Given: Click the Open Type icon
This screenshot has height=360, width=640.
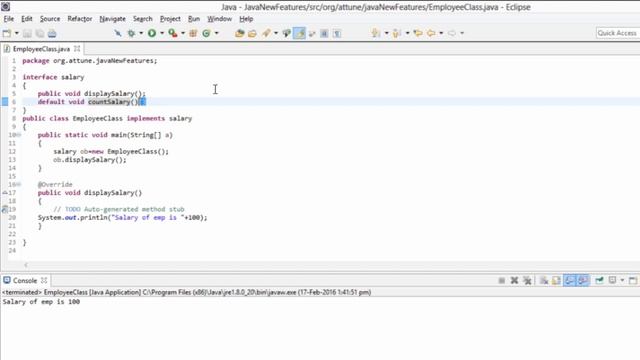Looking at the screenshot, I should point(240,33).
